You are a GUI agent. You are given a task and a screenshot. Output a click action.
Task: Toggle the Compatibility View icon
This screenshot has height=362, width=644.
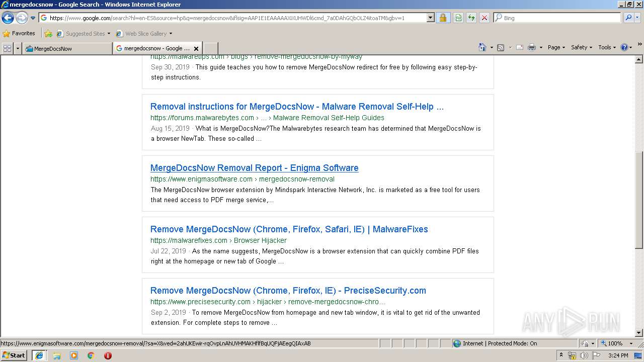click(458, 18)
